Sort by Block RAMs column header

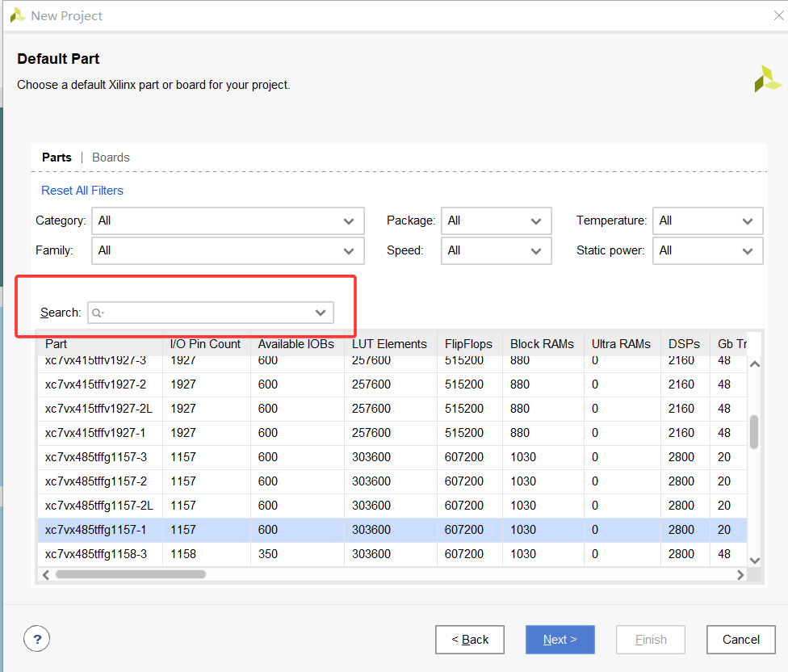[543, 344]
